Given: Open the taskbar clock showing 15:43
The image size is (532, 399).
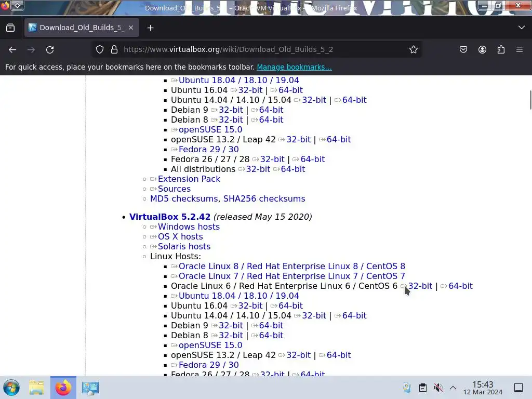Looking at the screenshot, I should (483, 388).
